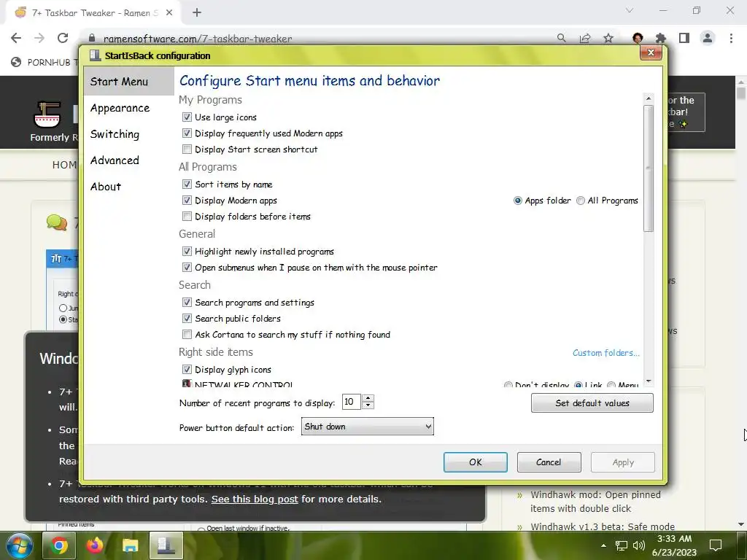Toggle Search public folders checkbox
The image size is (747, 560).
187,319
